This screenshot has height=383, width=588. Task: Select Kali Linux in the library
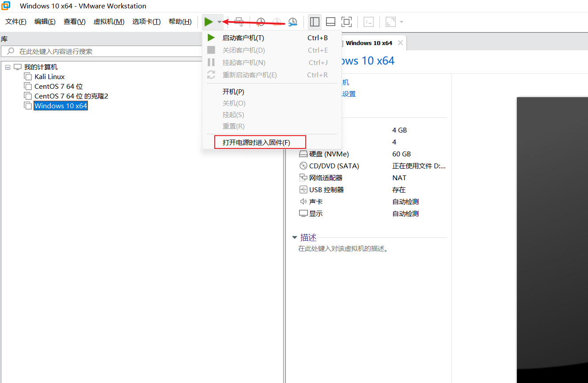[x=49, y=77]
